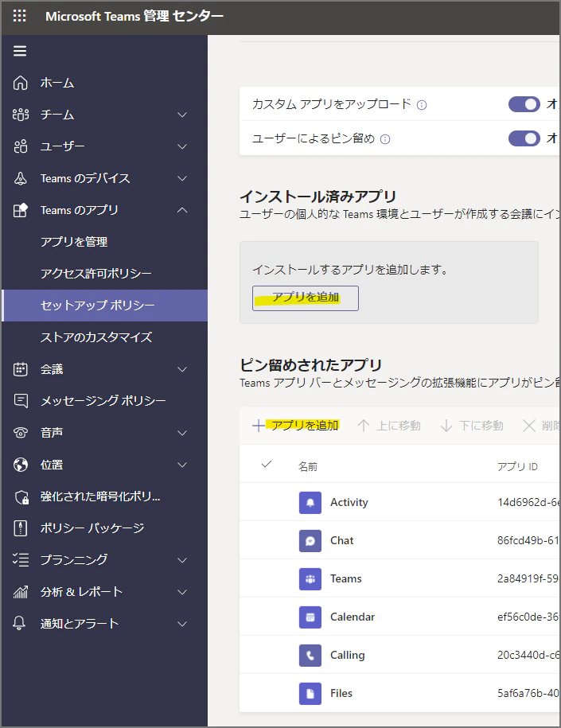This screenshot has width=561, height=728.
Task: Click the Home house icon
Action: click(20, 83)
